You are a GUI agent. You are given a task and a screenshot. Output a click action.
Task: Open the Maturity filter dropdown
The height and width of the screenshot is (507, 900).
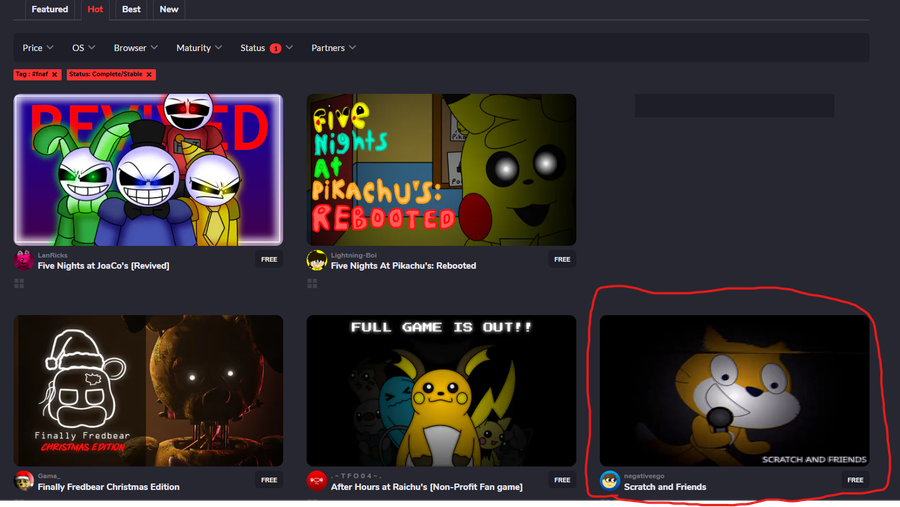point(199,48)
